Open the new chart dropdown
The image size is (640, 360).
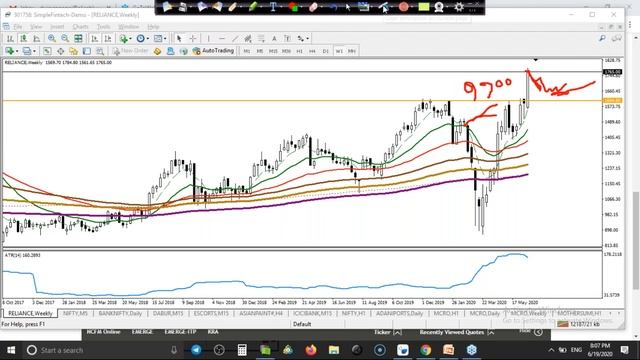tap(11, 51)
